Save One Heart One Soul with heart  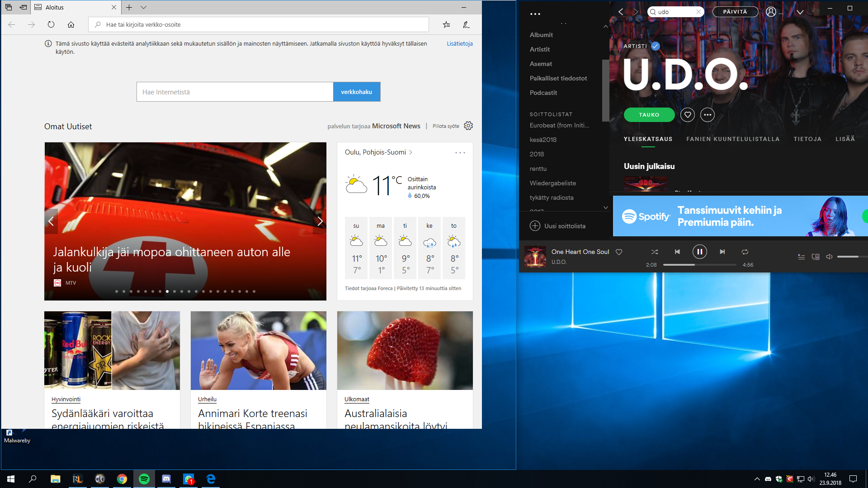[619, 252]
